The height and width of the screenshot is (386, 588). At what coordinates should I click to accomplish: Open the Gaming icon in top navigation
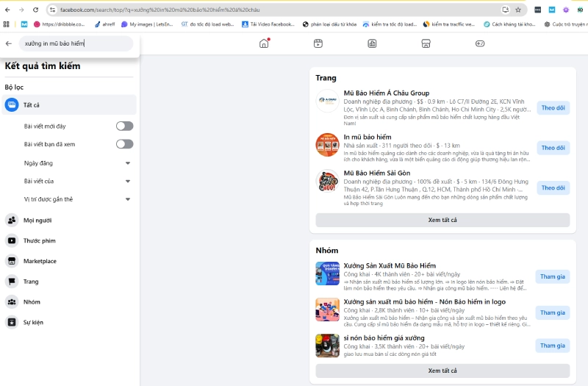coord(480,43)
